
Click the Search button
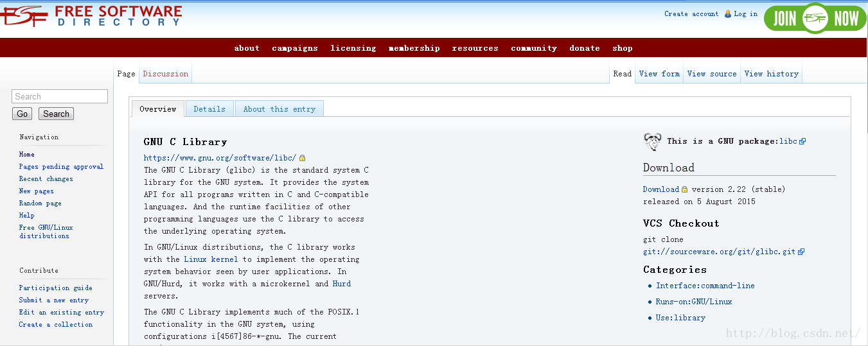(57, 114)
